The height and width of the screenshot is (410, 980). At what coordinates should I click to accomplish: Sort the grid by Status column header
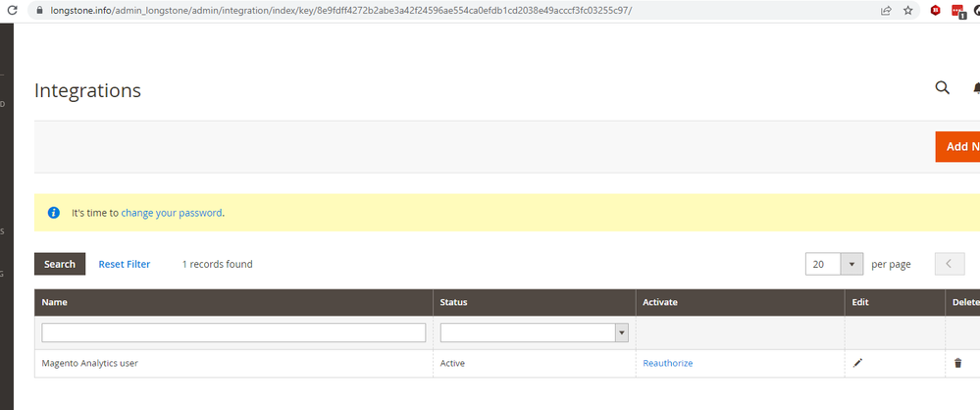(453, 303)
